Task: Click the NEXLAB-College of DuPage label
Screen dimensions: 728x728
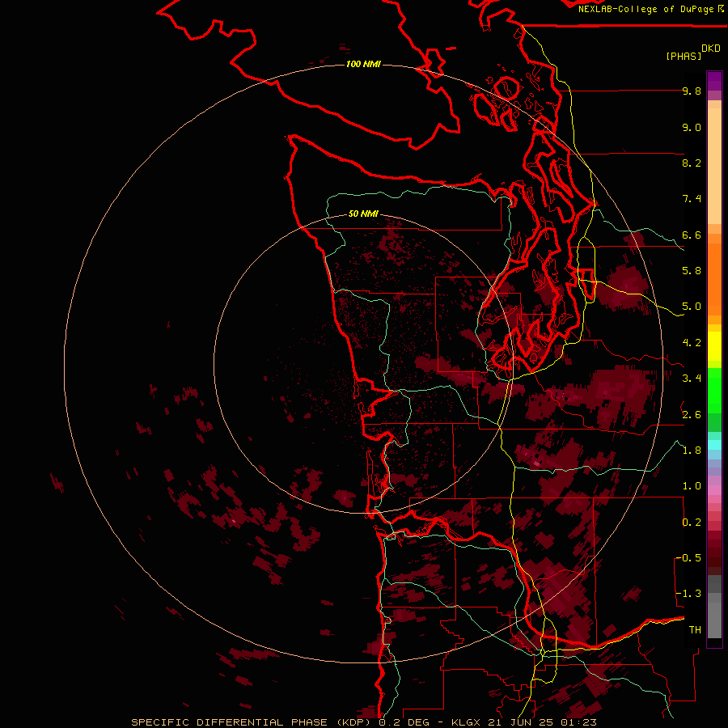Action: 645,9
